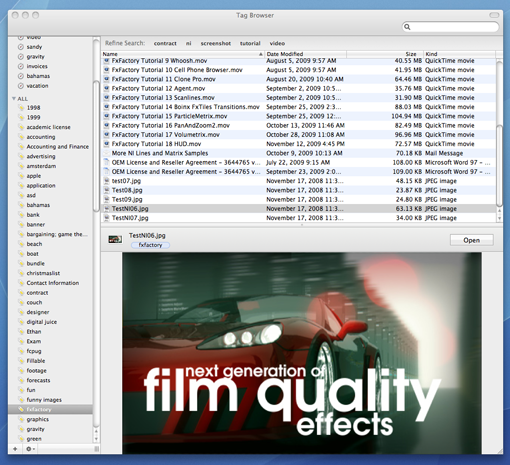Click the Word document icon for the July 22 OEM License row
The height and width of the screenshot is (465, 510).
click(x=106, y=162)
